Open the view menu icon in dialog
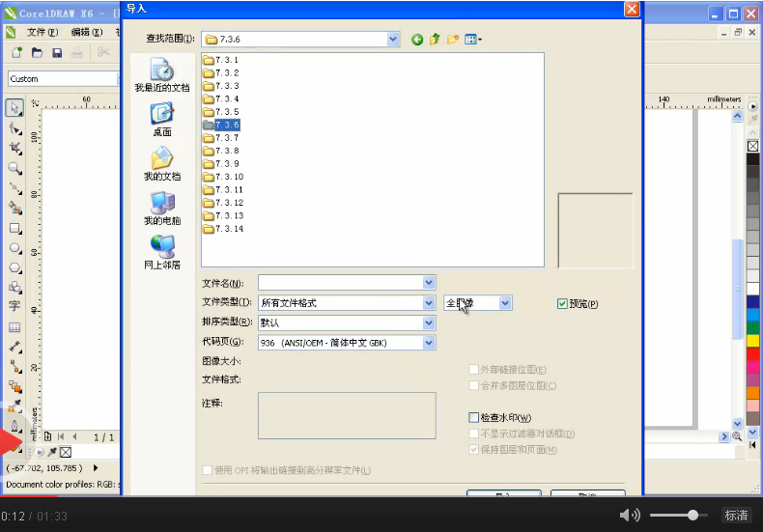The width and height of the screenshot is (763, 532). pyautogui.click(x=472, y=40)
